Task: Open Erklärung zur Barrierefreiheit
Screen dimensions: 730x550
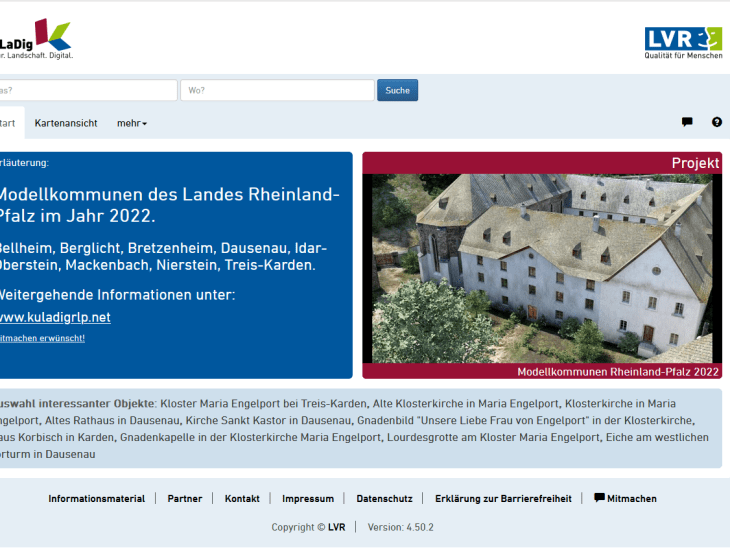Action: 503,498
